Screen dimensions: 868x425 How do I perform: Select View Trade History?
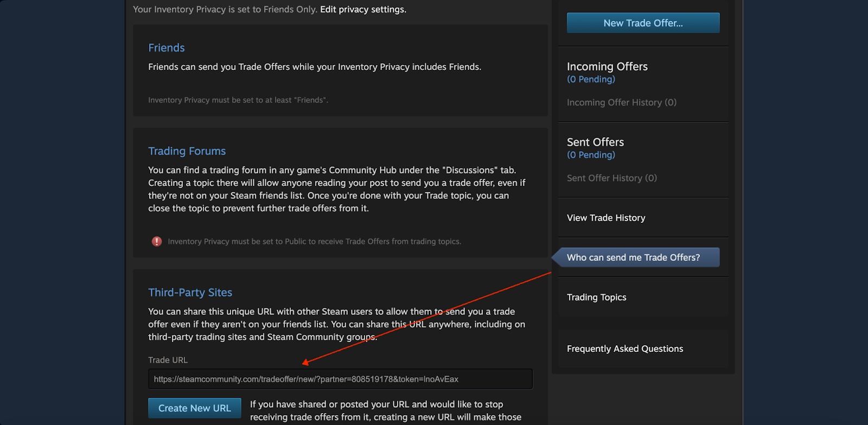click(606, 218)
